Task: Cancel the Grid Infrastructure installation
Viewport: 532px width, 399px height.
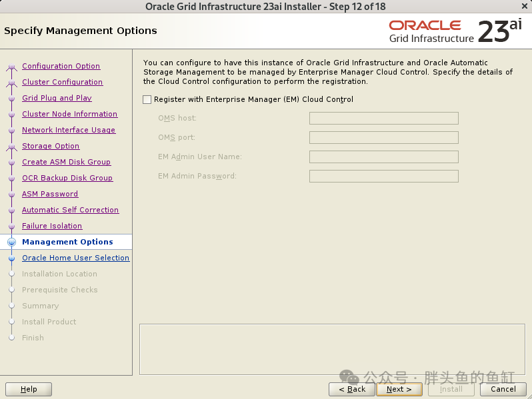Action: click(503, 389)
